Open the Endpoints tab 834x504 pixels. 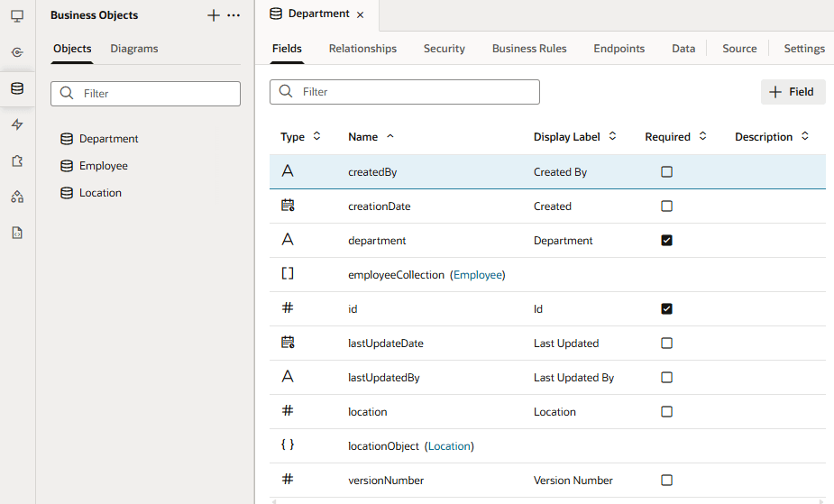coord(619,49)
